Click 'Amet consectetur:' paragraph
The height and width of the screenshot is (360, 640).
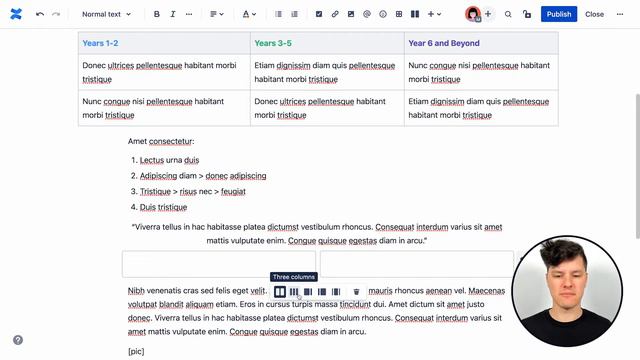(x=161, y=141)
